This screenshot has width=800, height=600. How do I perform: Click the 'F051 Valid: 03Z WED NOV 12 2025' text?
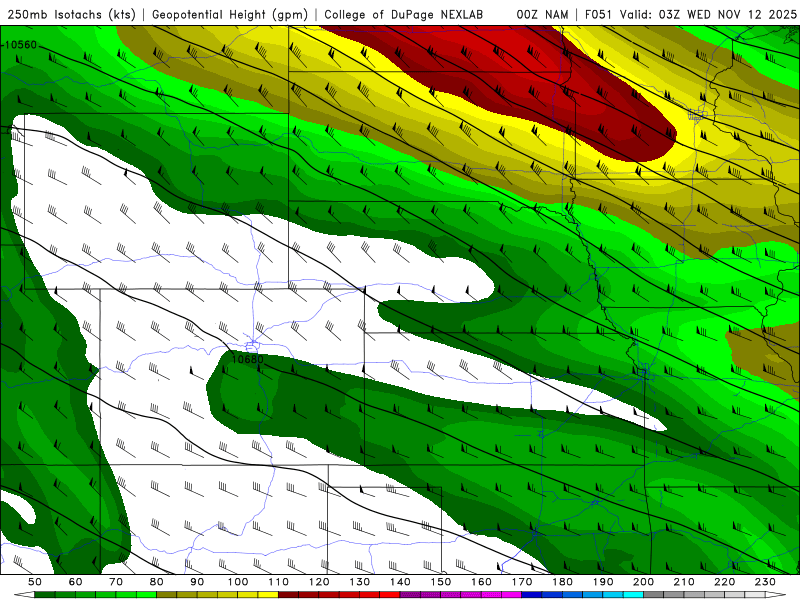(x=690, y=14)
